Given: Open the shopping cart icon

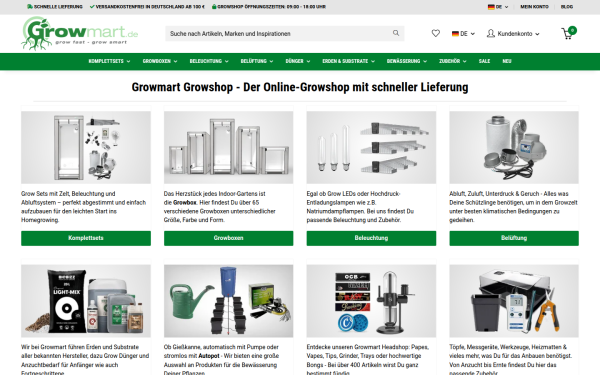Looking at the screenshot, I should click(568, 33).
